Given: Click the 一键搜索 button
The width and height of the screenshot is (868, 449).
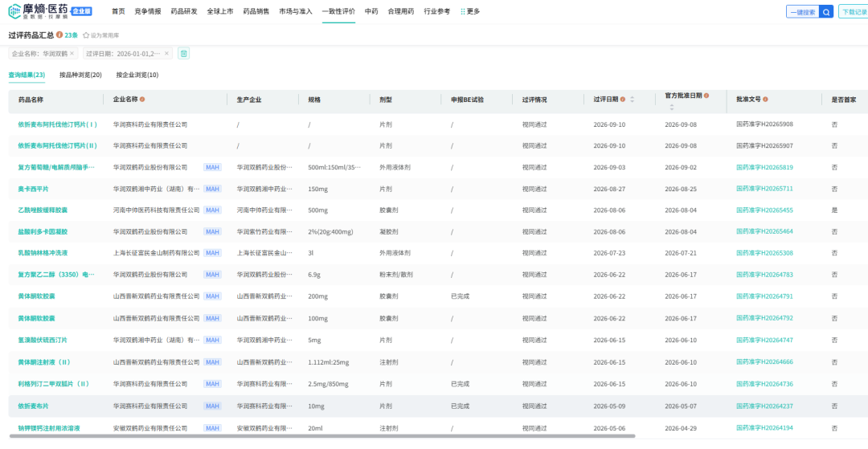Looking at the screenshot, I should pyautogui.click(x=803, y=11).
